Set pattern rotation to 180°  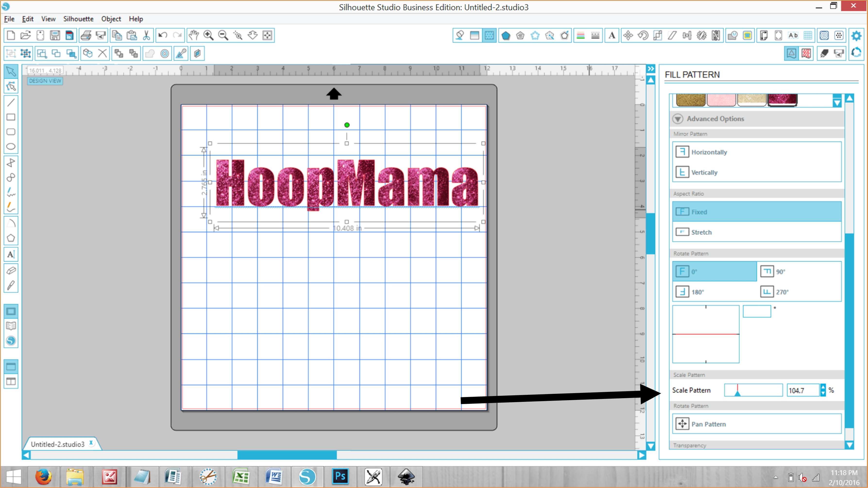tap(714, 292)
